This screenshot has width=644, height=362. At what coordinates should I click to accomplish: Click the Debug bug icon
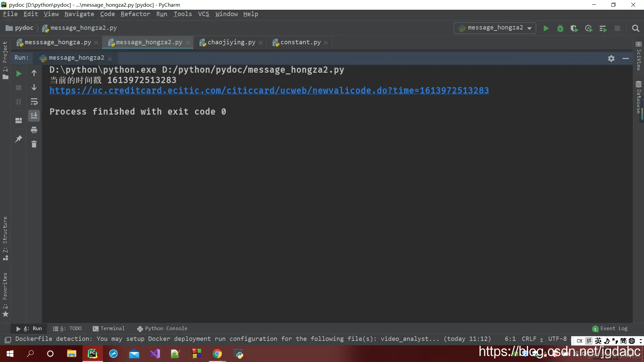tap(560, 28)
